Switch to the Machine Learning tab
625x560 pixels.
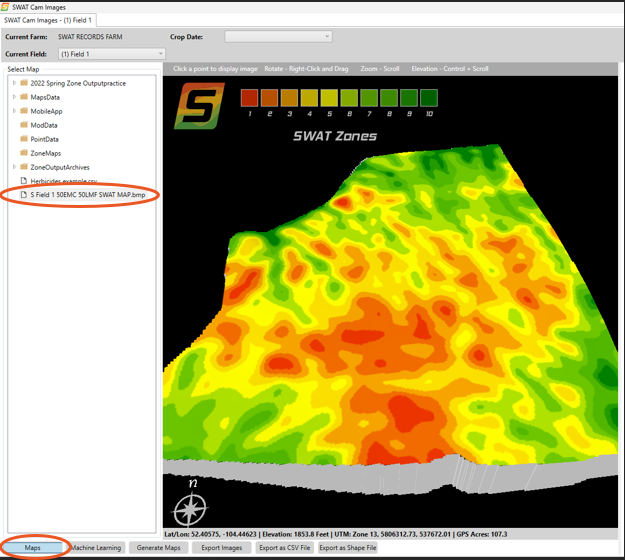pyautogui.click(x=96, y=548)
